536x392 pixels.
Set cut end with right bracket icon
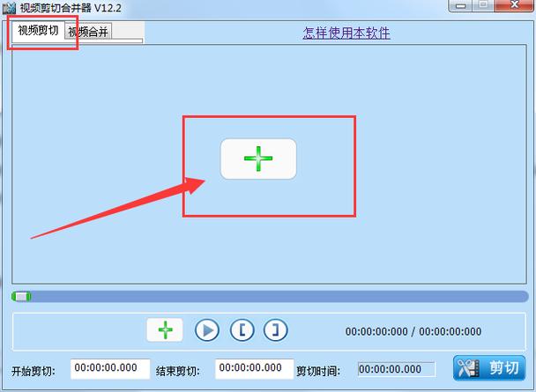point(276,330)
